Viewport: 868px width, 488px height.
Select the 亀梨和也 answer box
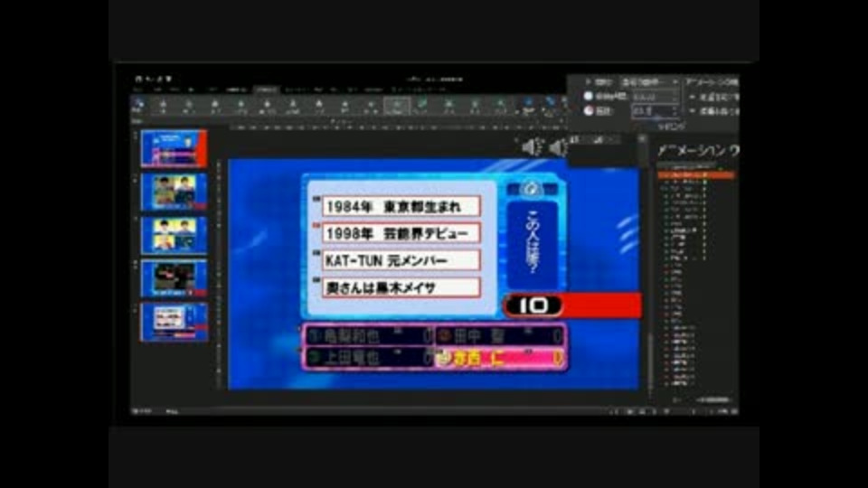coord(369,335)
